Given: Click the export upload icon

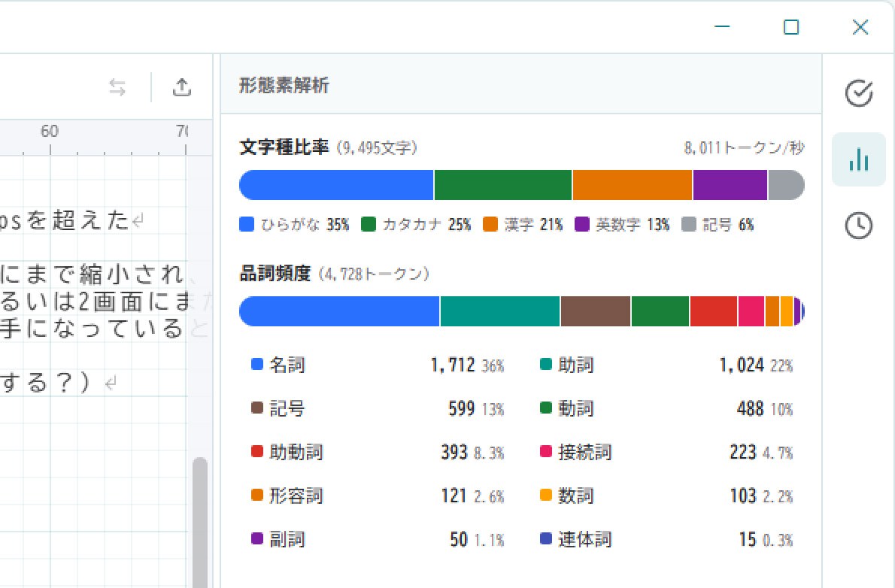Looking at the screenshot, I should click(x=181, y=87).
